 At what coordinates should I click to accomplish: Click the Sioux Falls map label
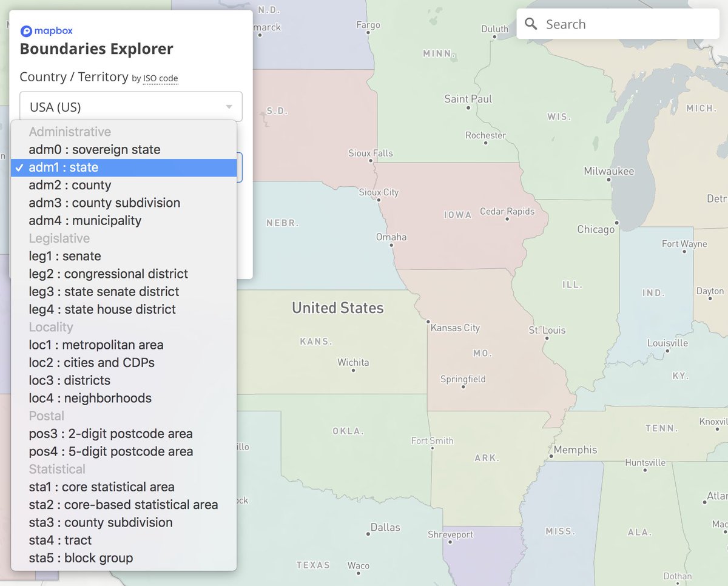tap(371, 153)
